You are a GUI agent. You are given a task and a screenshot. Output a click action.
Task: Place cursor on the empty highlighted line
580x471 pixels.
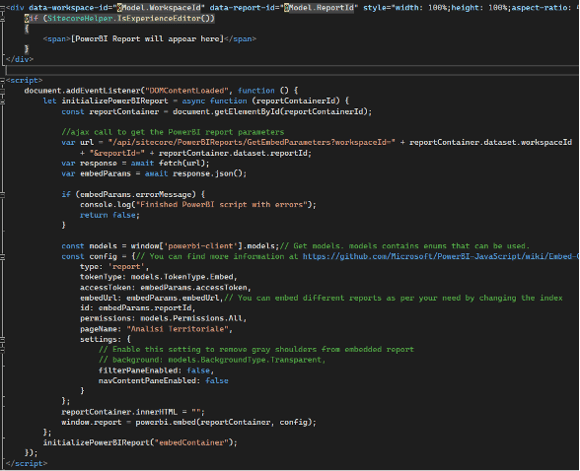tap(292, 70)
